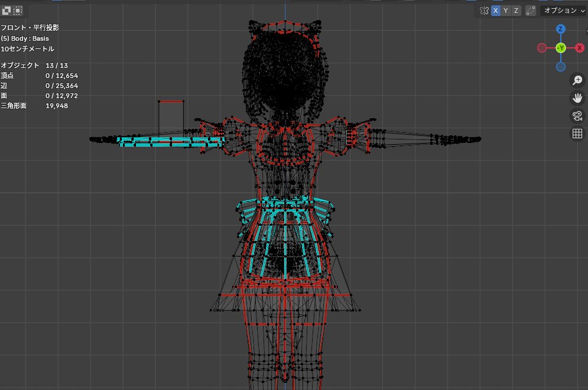Select the paint mask icon in the header
The image size is (588, 390).
coord(6,10)
